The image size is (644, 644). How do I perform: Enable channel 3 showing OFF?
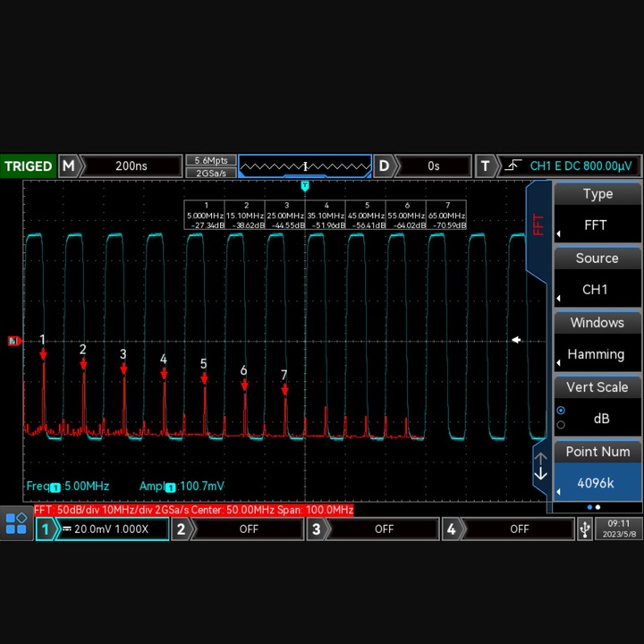pos(384,529)
